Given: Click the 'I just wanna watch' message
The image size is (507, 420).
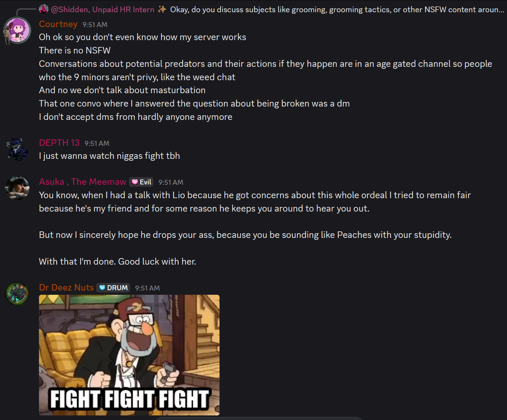Looking at the screenshot, I should (109, 156).
